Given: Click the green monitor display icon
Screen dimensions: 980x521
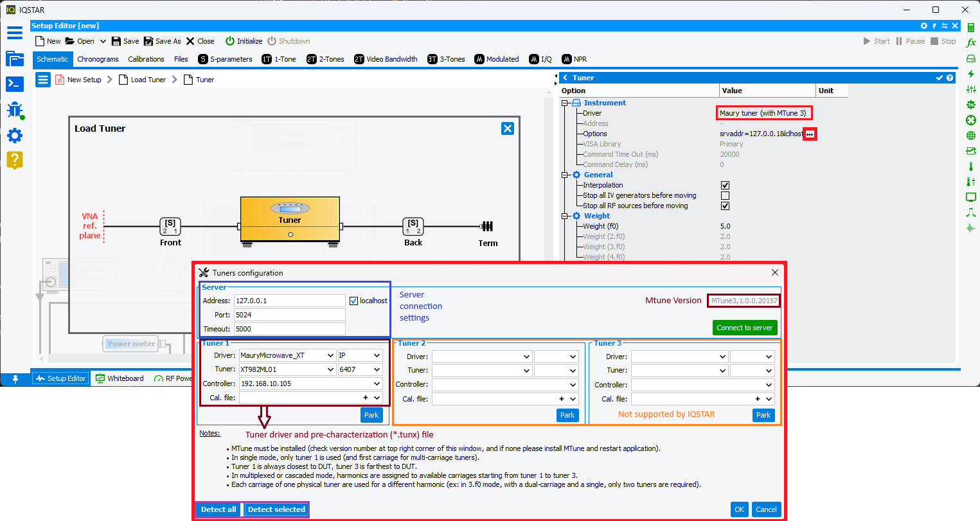Looking at the screenshot, I should tap(971, 197).
